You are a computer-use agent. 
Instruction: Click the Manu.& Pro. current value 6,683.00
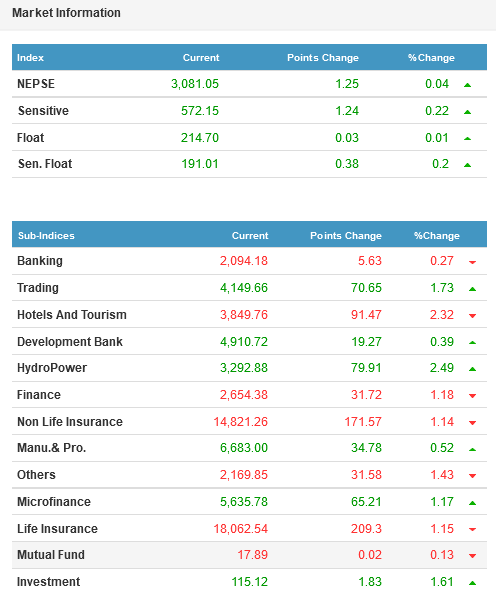[x=244, y=448]
